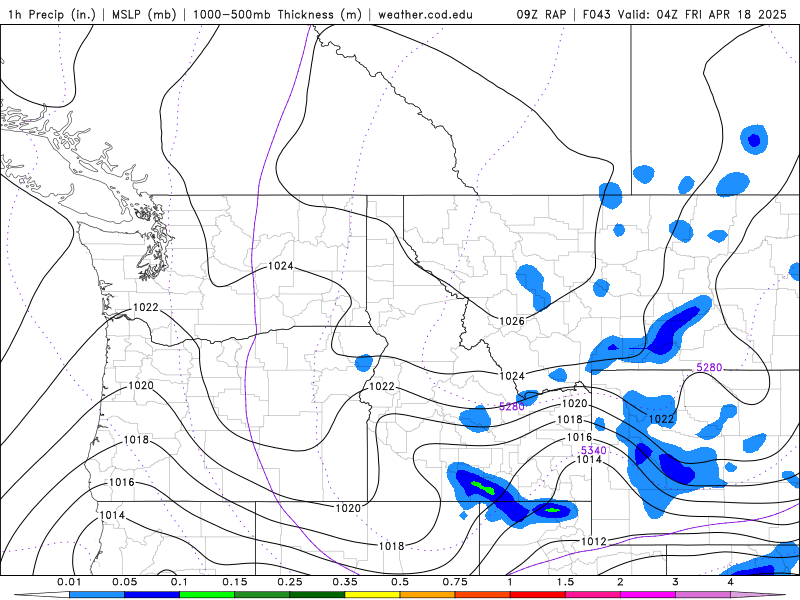Viewport: 800px width, 600px height.
Task: Click the 'MSLP (mb)' header label
Action: click(143, 14)
